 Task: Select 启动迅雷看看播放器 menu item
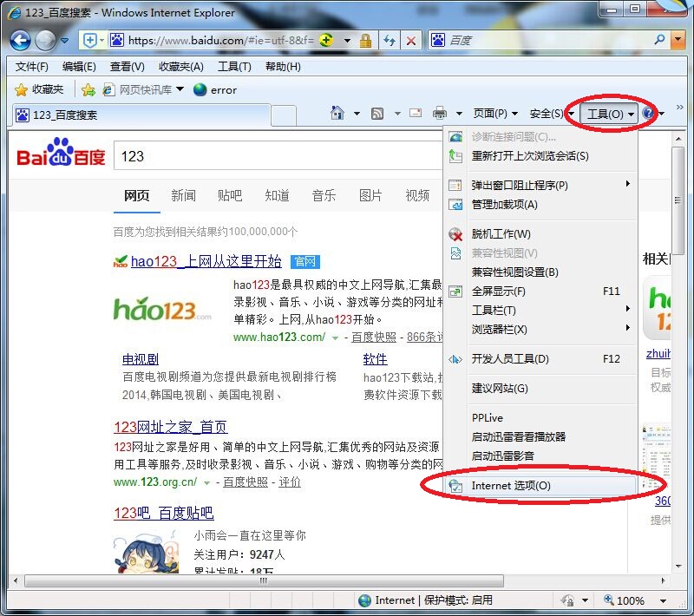click(x=540, y=436)
